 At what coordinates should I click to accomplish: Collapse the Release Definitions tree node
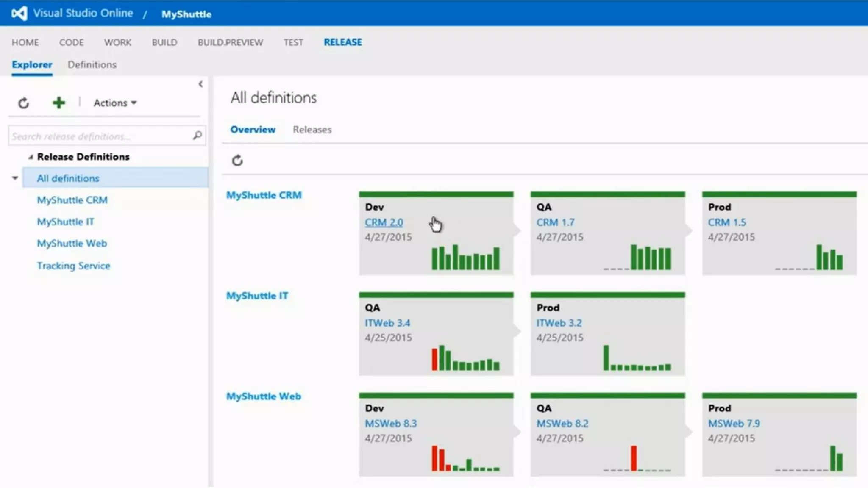pyautogui.click(x=31, y=157)
